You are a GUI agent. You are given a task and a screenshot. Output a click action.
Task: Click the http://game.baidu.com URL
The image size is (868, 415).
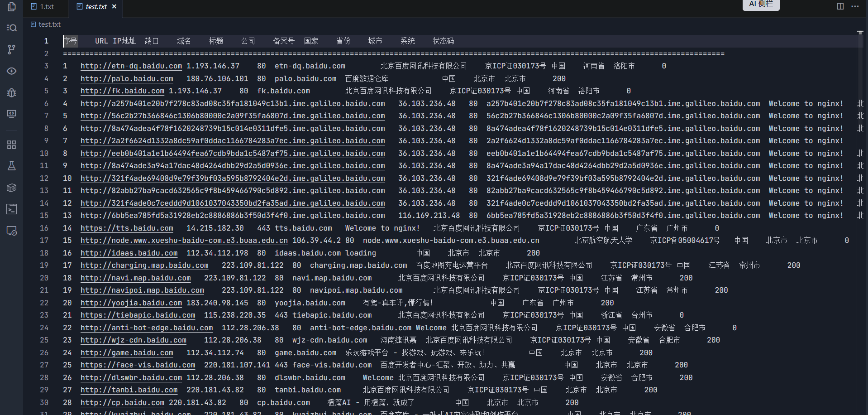127,353
